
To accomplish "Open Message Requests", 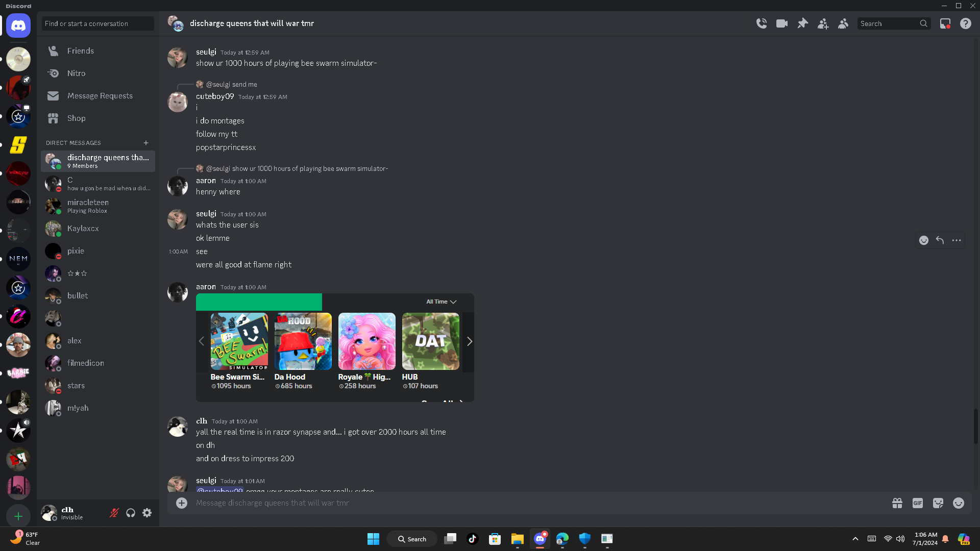I will tap(98, 96).
